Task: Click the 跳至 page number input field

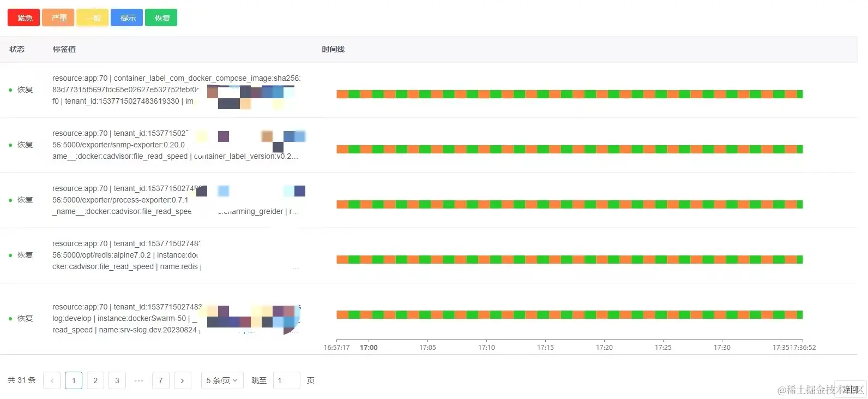Action: coord(286,380)
